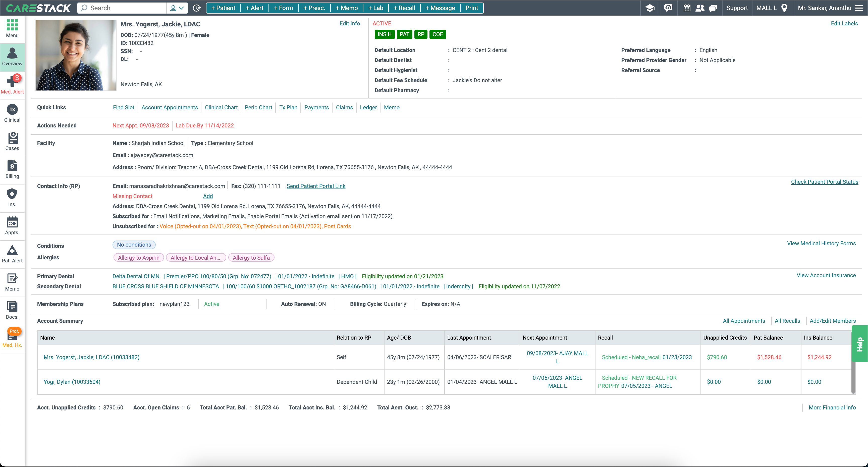Viewport: 868px width, 467px height.
Task: Click Send Patient Portal Link
Action: (316, 186)
